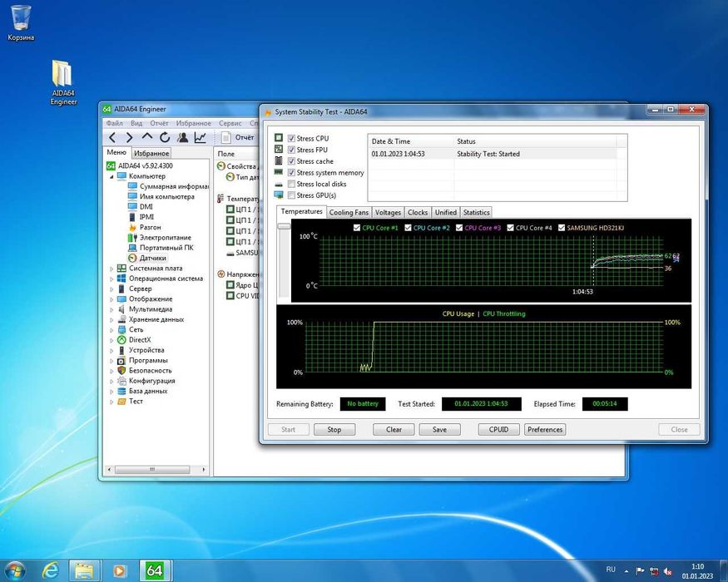Open Preferences button
The image size is (728, 582).
point(545,430)
